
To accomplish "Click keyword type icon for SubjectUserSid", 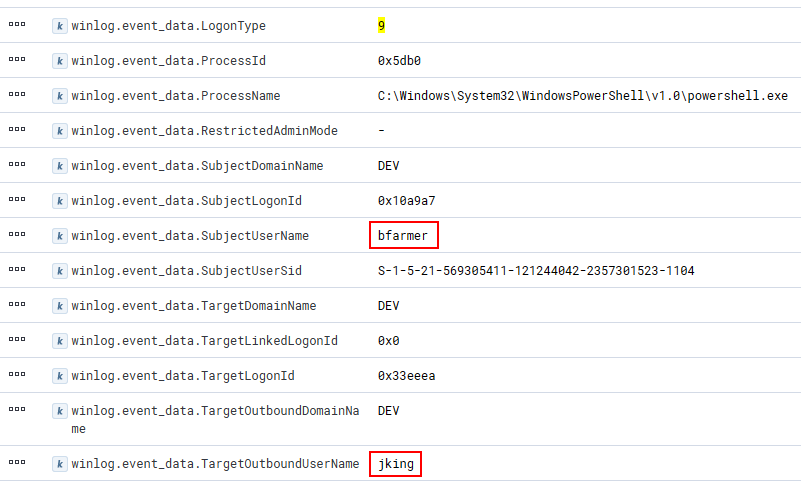I will tap(60, 271).
